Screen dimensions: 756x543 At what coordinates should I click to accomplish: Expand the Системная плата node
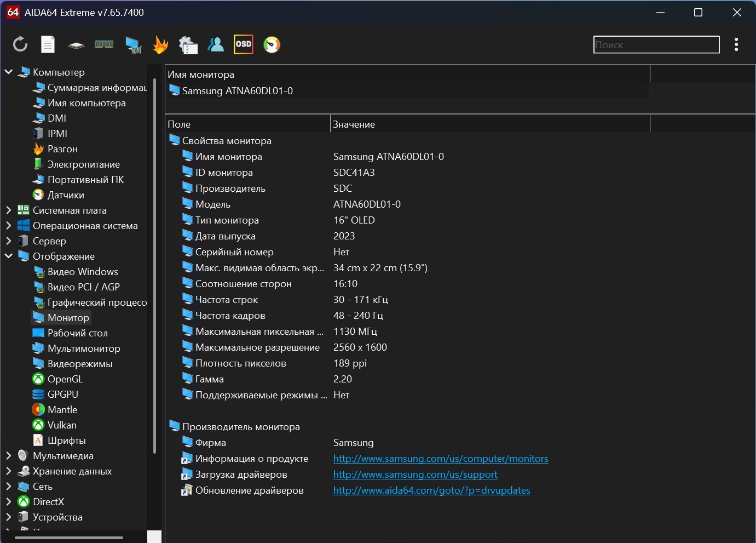[9, 210]
